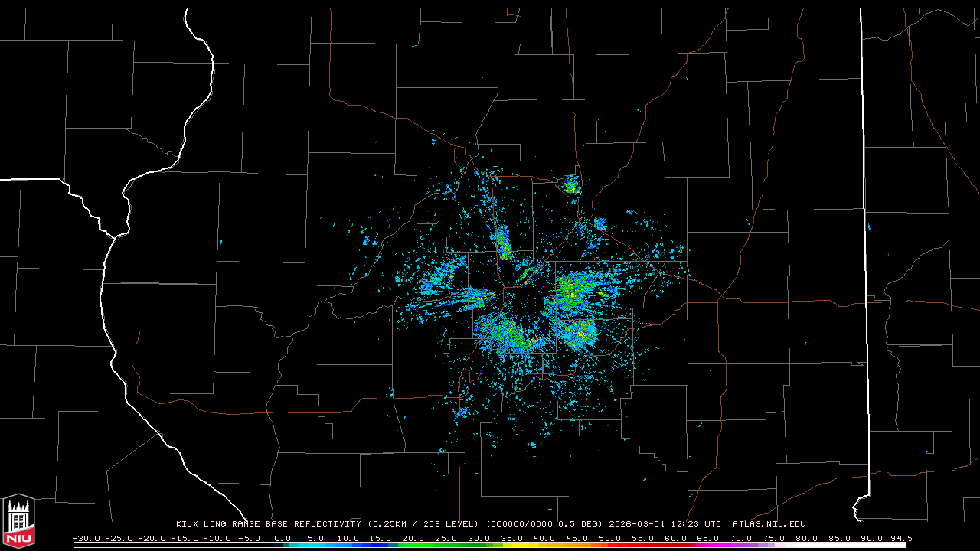The width and height of the screenshot is (980, 551).
Task: Click the ATLAS.NIU.EDU text
Action: pos(769,524)
